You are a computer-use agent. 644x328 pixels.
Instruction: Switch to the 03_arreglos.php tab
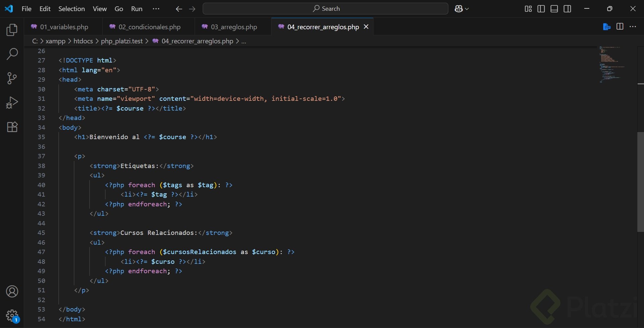point(234,27)
